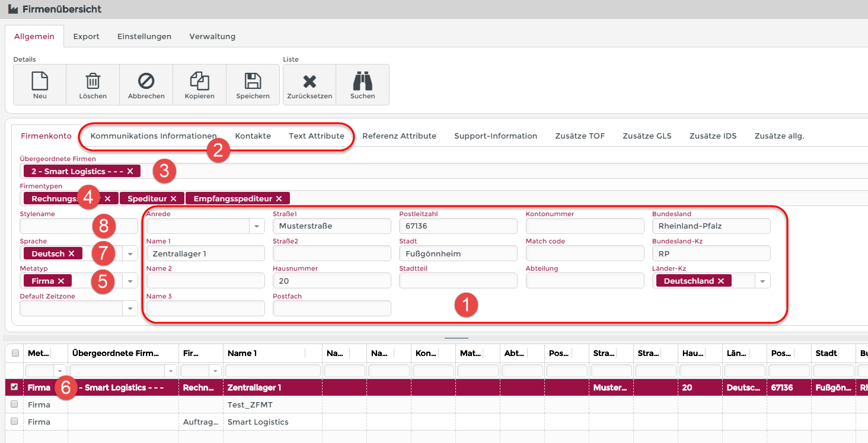The width and height of the screenshot is (868, 443).
Task: Switch to the Einstellungen tab
Action: click(144, 37)
